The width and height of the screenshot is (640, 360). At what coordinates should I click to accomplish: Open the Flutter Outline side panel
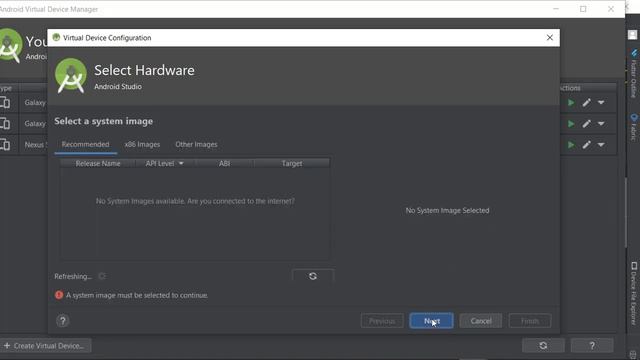(633, 73)
